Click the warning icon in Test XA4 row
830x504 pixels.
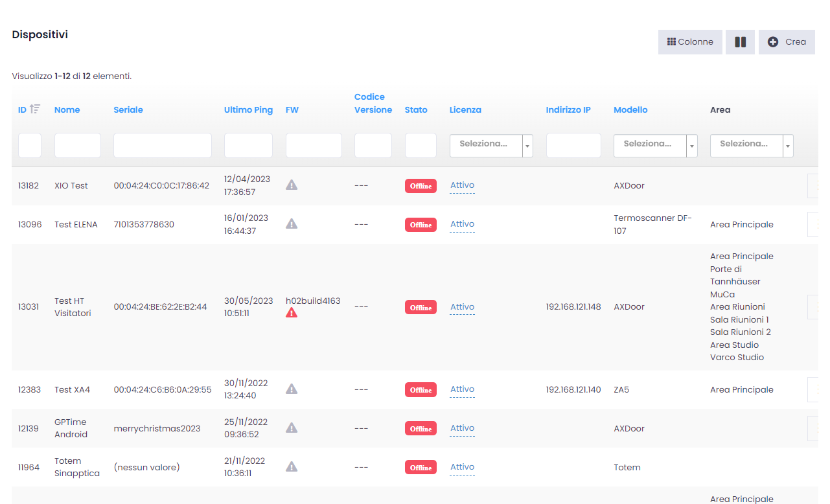click(x=292, y=389)
